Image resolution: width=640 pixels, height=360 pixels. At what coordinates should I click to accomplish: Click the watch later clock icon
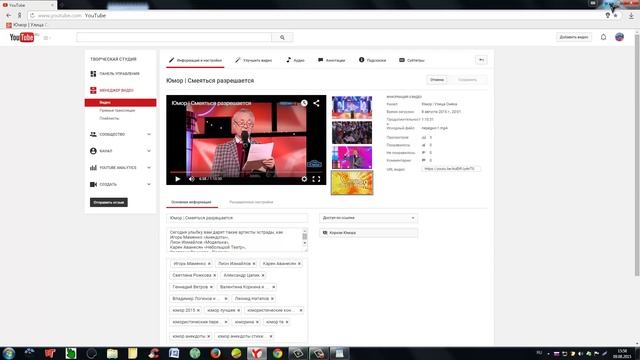coord(304,103)
